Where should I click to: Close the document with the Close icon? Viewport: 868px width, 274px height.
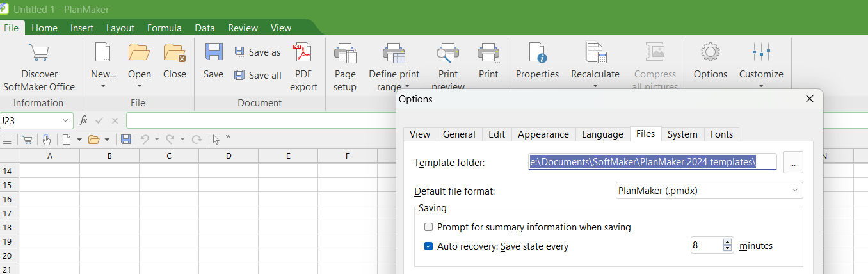(x=174, y=52)
